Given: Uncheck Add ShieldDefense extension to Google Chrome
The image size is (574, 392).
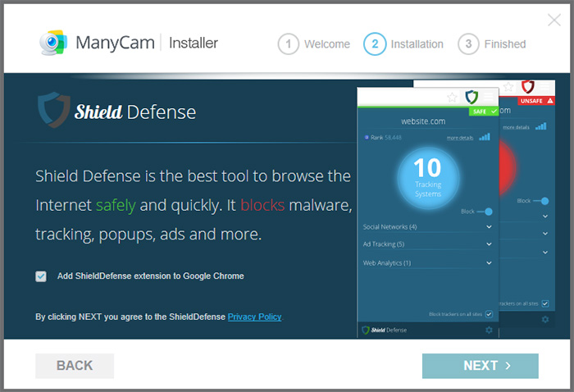Looking at the screenshot, I should click(41, 276).
